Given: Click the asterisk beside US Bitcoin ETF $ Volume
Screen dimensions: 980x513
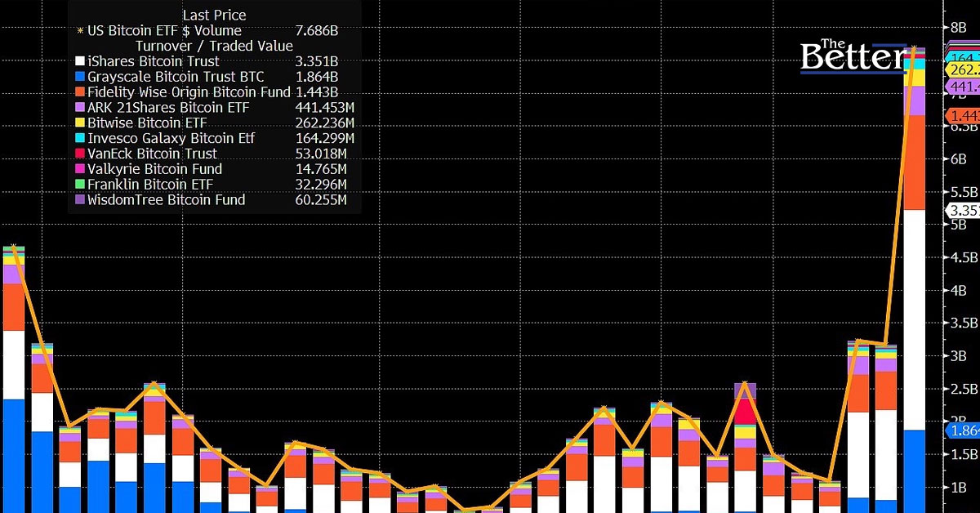Looking at the screenshot, I should [79, 31].
